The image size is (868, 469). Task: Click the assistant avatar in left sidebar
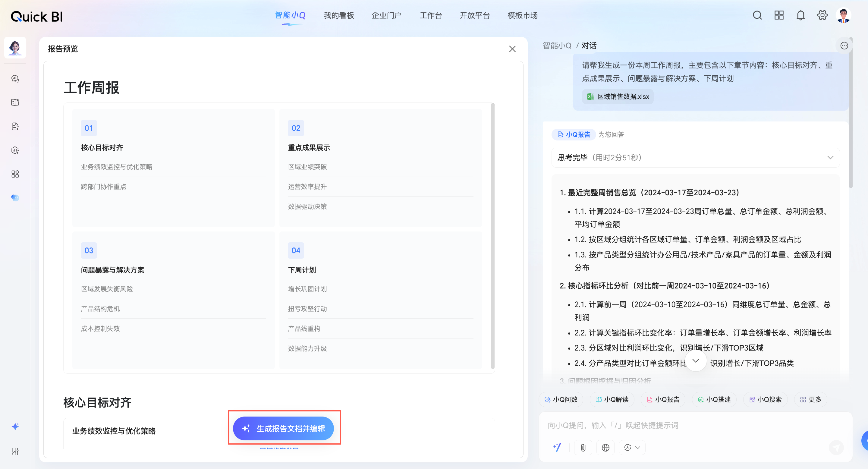point(15,48)
